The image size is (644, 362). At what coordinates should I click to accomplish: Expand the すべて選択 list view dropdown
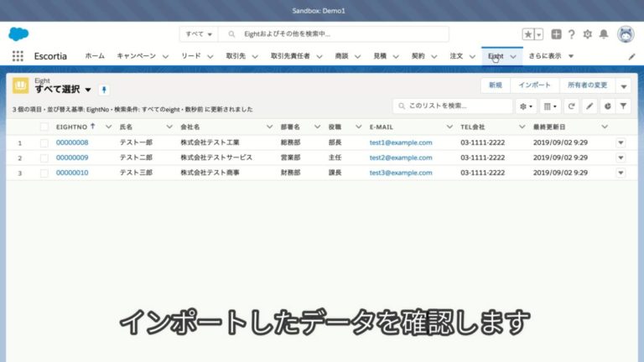tap(88, 90)
